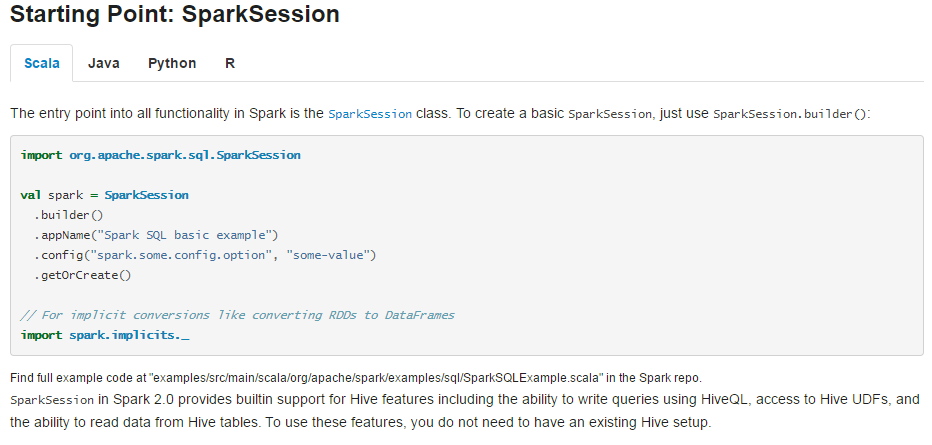The width and height of the screenshot is (932, 445).
Task: Click the org.apache.spark.sql.SparkSession import line
Action: pos(160,155)
